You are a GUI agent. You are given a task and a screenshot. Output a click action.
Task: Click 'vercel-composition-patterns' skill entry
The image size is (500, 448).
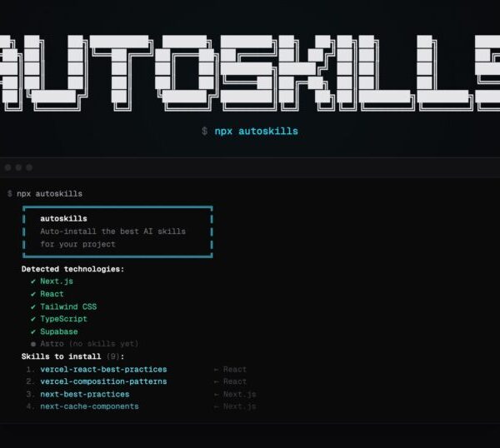(103, 381)
